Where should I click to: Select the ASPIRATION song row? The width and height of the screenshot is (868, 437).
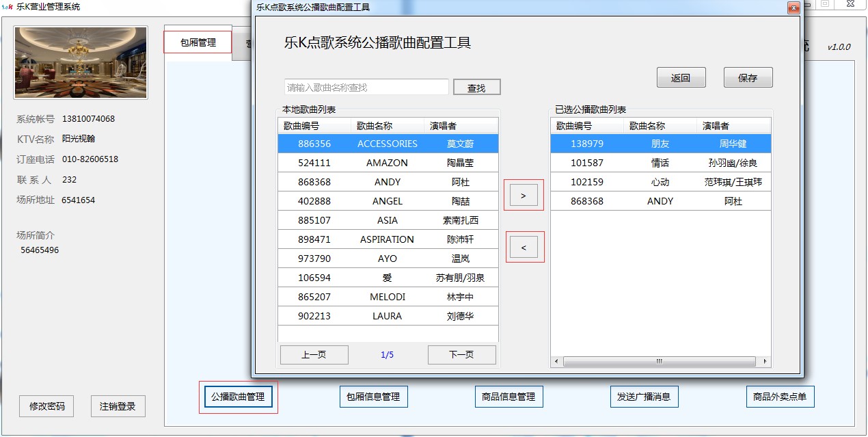(x=388, y=239)
